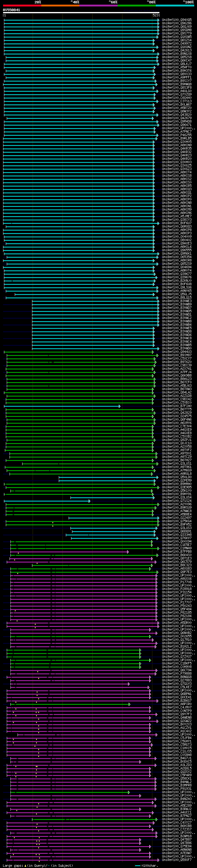Image resolution: width=197 pixels, height=868 pixels.
Task: Select hit label UniRef100_Q6SZS4
Action: (177, 40)
